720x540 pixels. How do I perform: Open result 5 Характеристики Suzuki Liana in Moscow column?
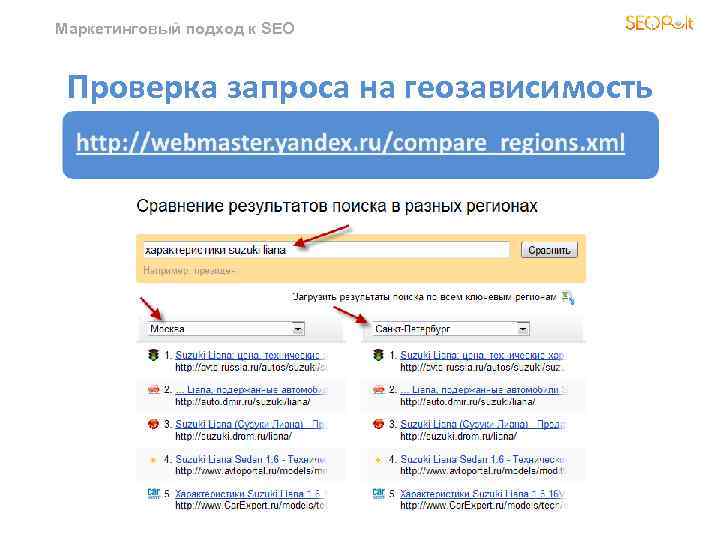pyautogui.click(x=251, y=494)
